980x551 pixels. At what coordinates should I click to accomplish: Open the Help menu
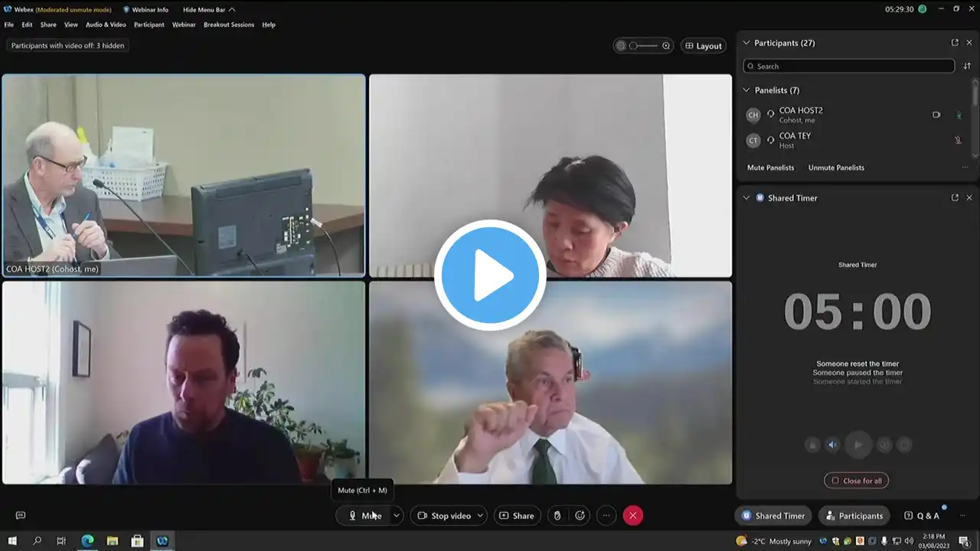(x=269, y=24)
